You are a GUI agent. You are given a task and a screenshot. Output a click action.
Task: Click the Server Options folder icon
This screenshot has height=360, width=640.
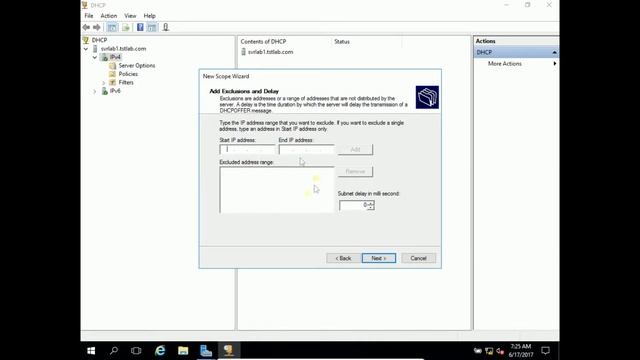click(x=113, y=66)
